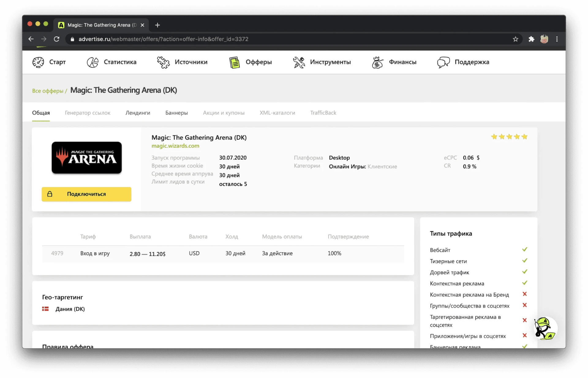Image resolution: width=588 pixels, height=378 pixels.
Task: Click the Офферы document icon
Action: click(x=235, y=62)
